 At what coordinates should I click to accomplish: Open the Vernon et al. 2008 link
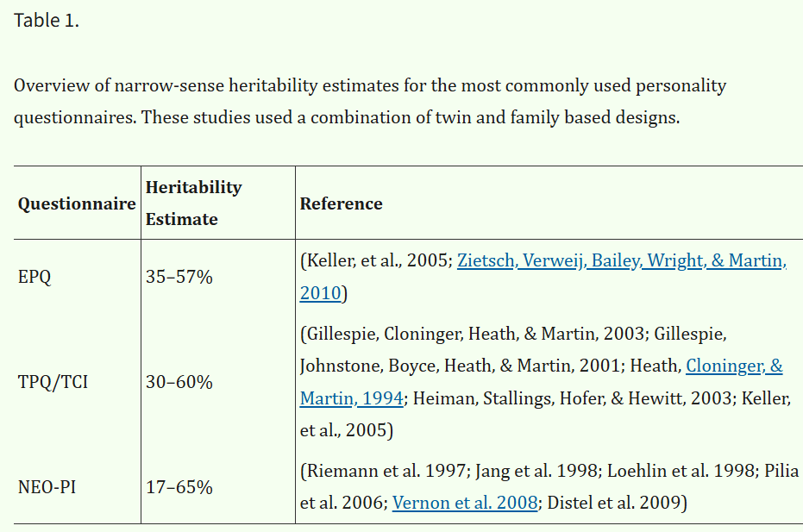point(465,503)
